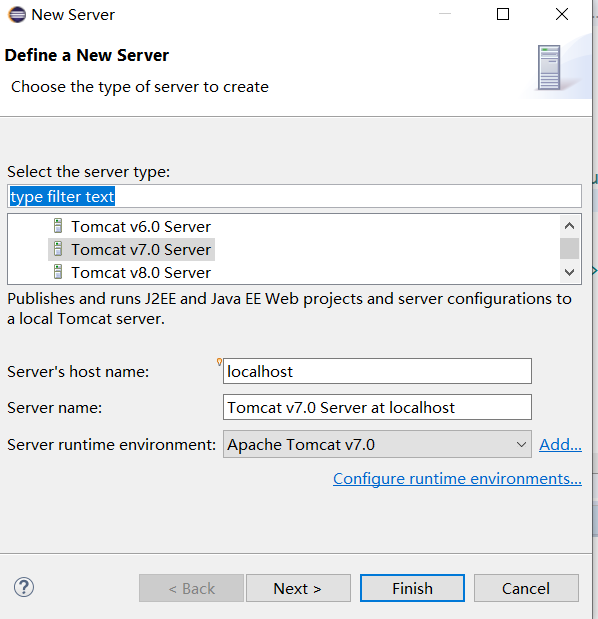
Task: Click content assist bulb near host name
Action: (219, 362)
